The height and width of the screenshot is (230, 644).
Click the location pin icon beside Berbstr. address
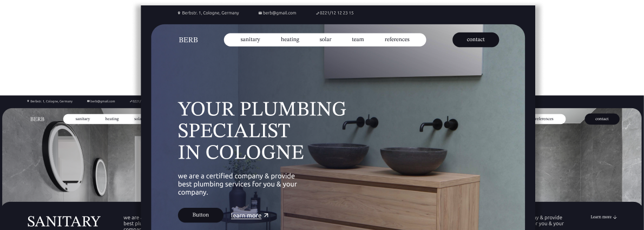(179, 13)
